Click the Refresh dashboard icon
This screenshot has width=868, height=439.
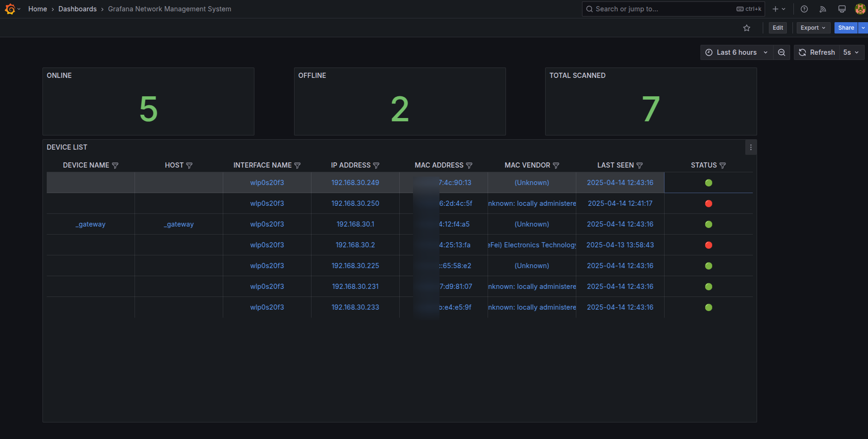click(x=802, y=52)
